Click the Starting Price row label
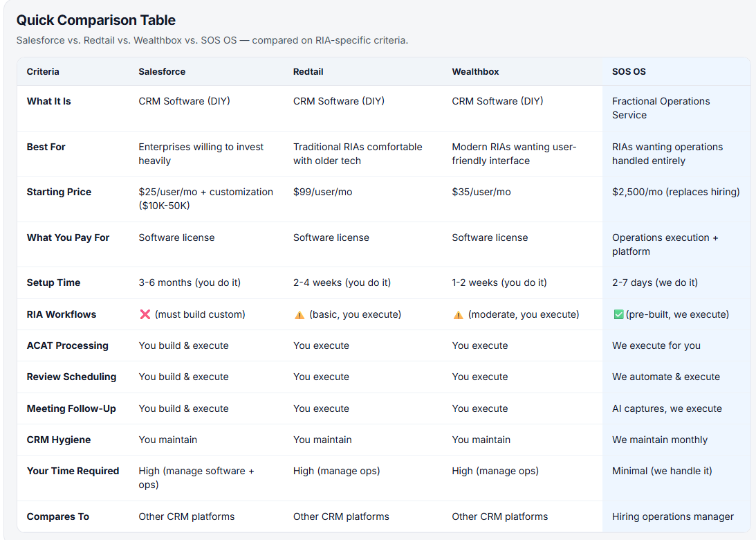Screen dimensions: 756x540 59,192
